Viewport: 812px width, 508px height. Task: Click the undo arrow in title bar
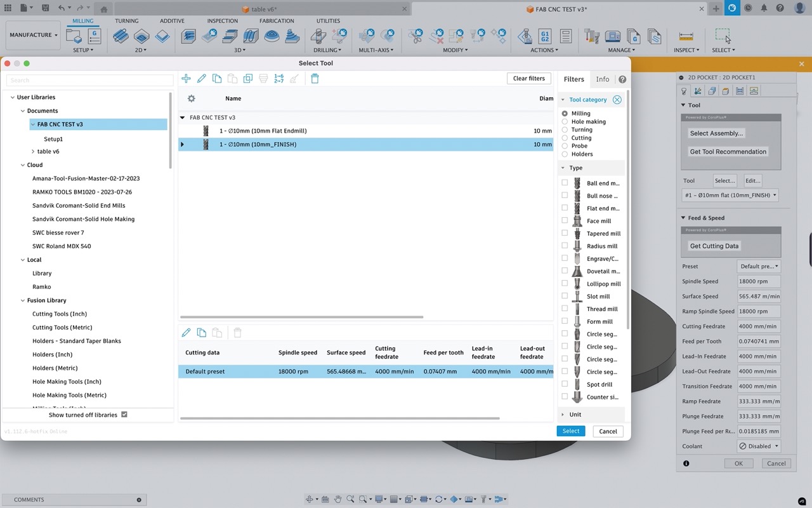(x=61, y=8)
